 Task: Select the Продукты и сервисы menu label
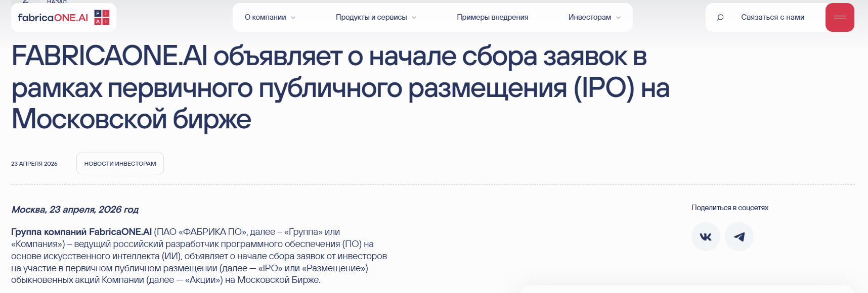click(371, 18)
